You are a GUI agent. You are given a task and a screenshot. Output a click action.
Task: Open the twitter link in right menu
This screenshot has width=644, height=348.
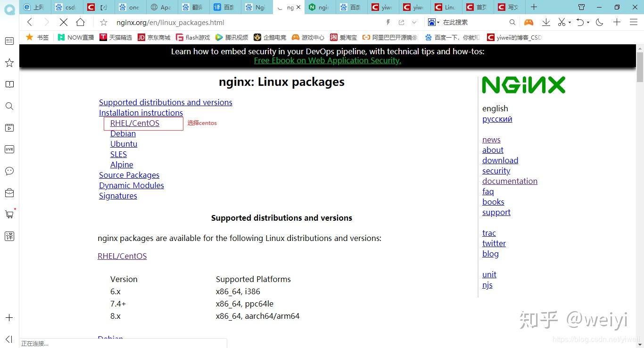pos(494,243)
